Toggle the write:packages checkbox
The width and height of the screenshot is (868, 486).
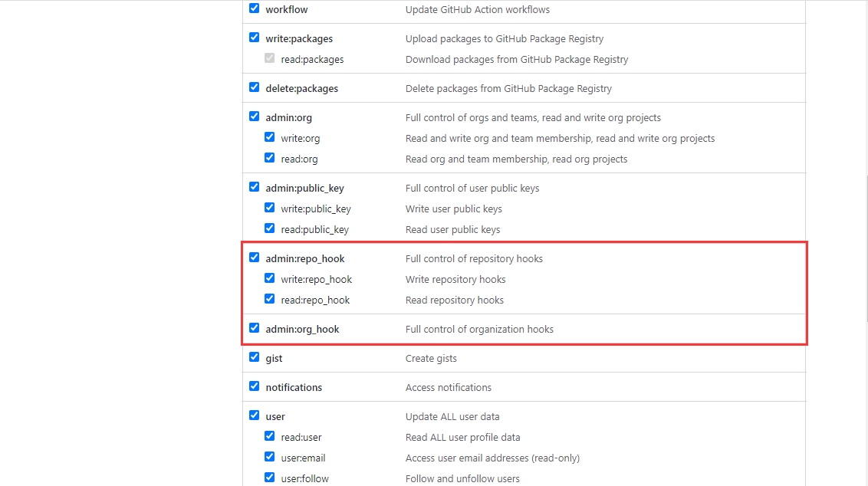[x=254, y=38]
